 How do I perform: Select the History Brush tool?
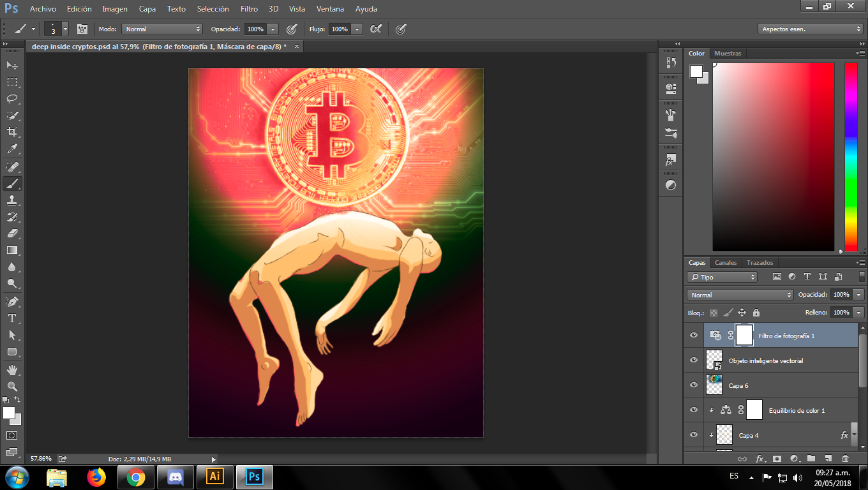click(12, 216)
